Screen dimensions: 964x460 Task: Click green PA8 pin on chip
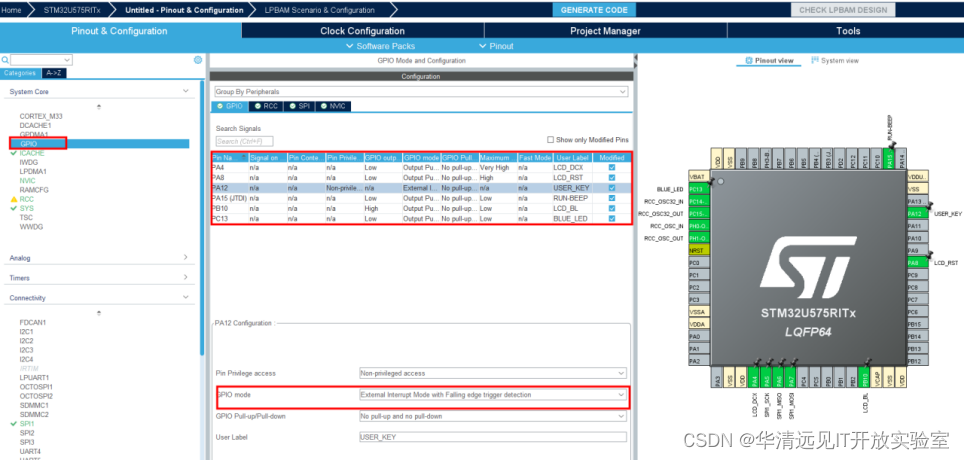[x=916, y=263]
